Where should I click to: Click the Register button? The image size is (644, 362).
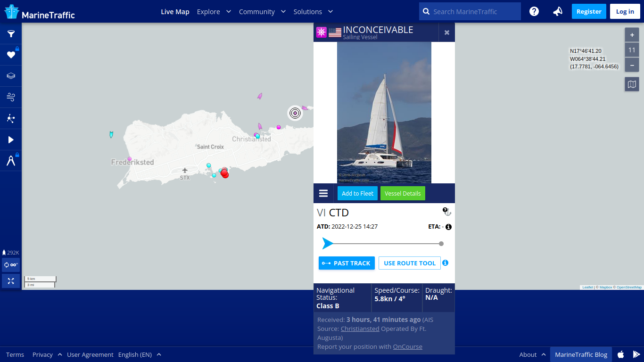tap(589, 11)
